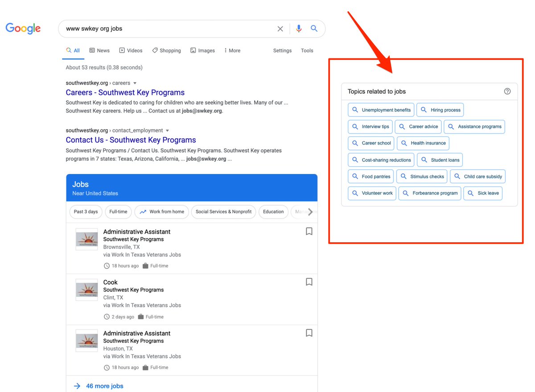This screenshot has height=392, width=535.
Task: Search the Food pantries topic
Action: tap(371, 177)
